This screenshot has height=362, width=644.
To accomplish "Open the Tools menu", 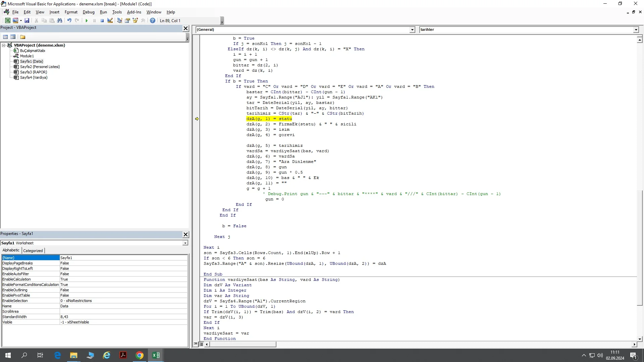I will pyautogui.click(x=117, y=12).
